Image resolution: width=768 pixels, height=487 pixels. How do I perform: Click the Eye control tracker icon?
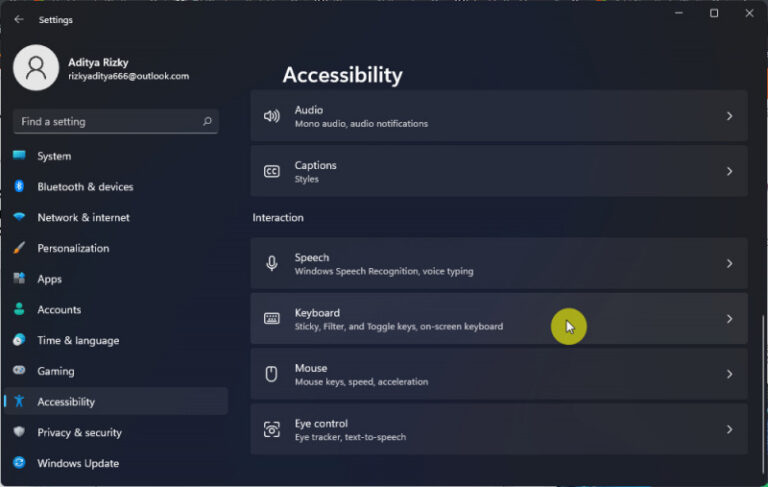[x=272, y=430]
